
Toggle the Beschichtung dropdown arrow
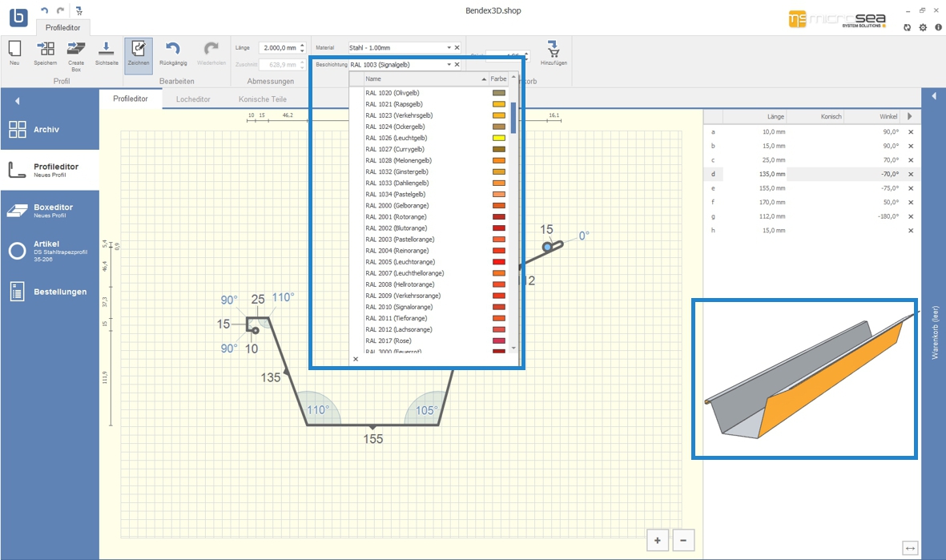coord(449,65)
